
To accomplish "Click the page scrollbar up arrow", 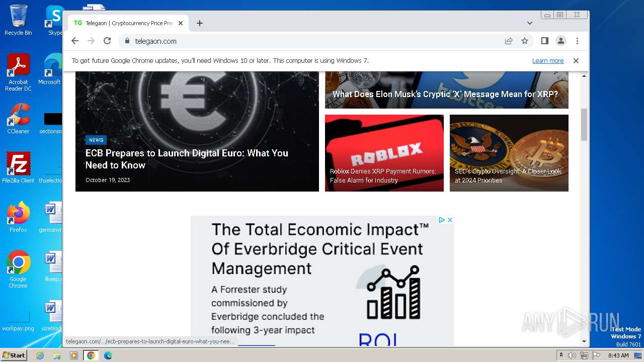I will coord(584,76).
